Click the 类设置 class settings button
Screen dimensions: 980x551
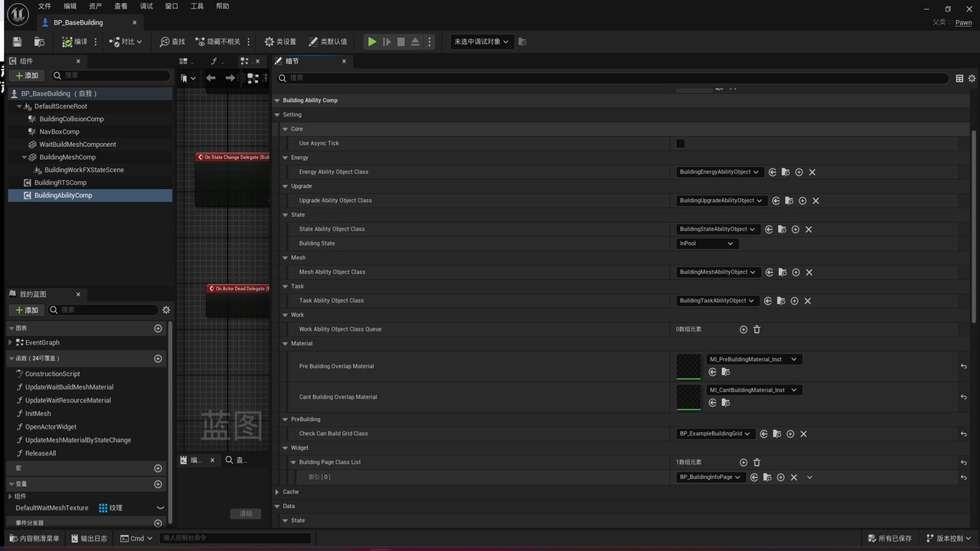(x=280, y=42)
